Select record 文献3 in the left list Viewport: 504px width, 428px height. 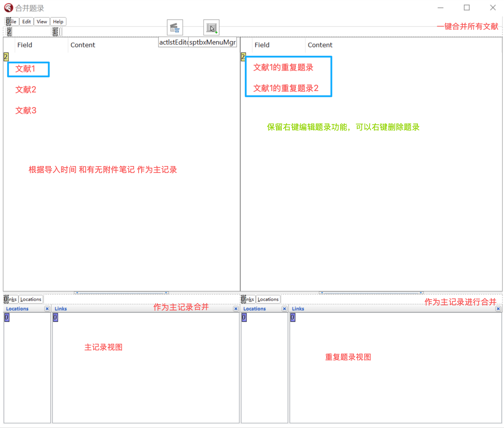26,111
